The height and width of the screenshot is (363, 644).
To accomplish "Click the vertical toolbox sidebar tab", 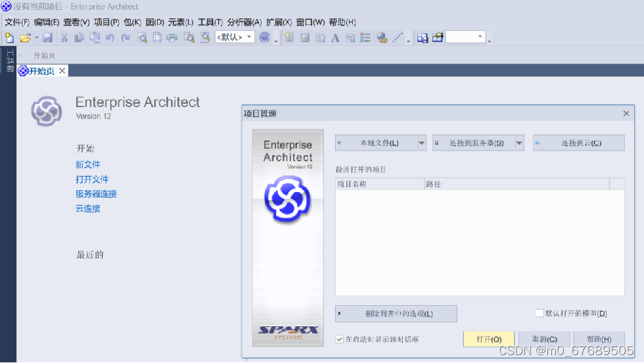I will (10, 60).
